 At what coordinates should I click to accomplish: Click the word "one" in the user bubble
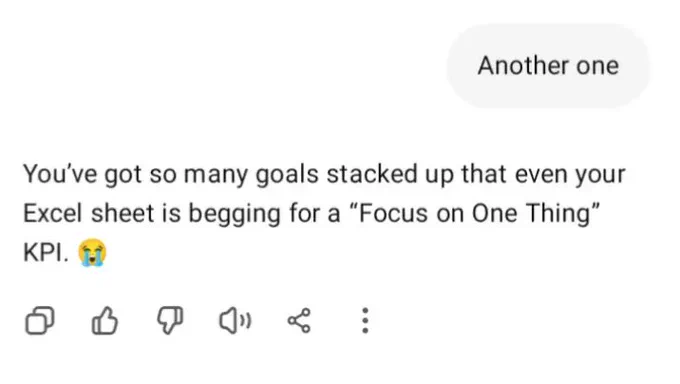[x=597, y=67]
